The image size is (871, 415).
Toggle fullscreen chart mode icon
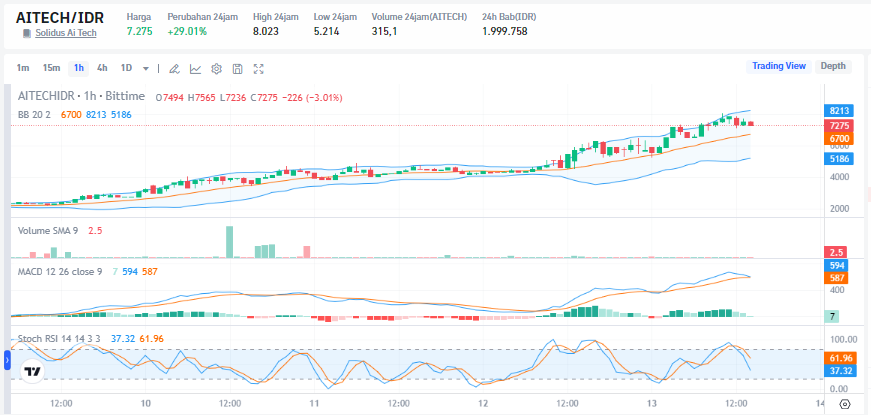point(258,69)
